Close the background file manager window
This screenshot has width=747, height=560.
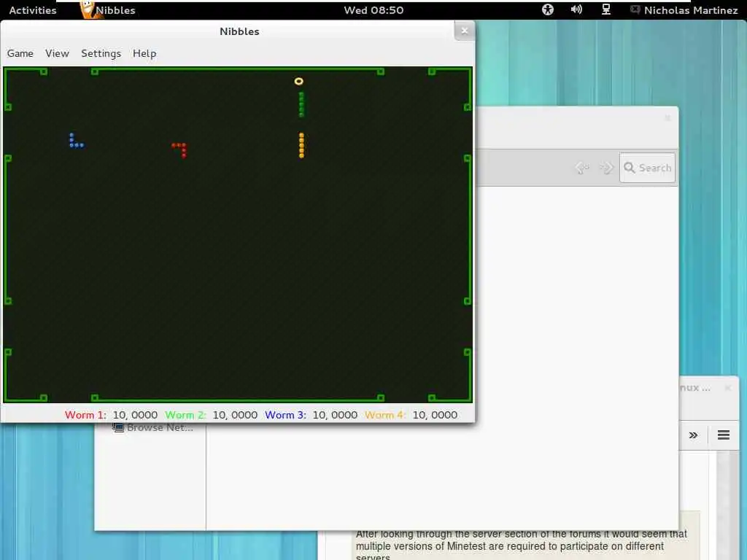(x=668, y=118)
